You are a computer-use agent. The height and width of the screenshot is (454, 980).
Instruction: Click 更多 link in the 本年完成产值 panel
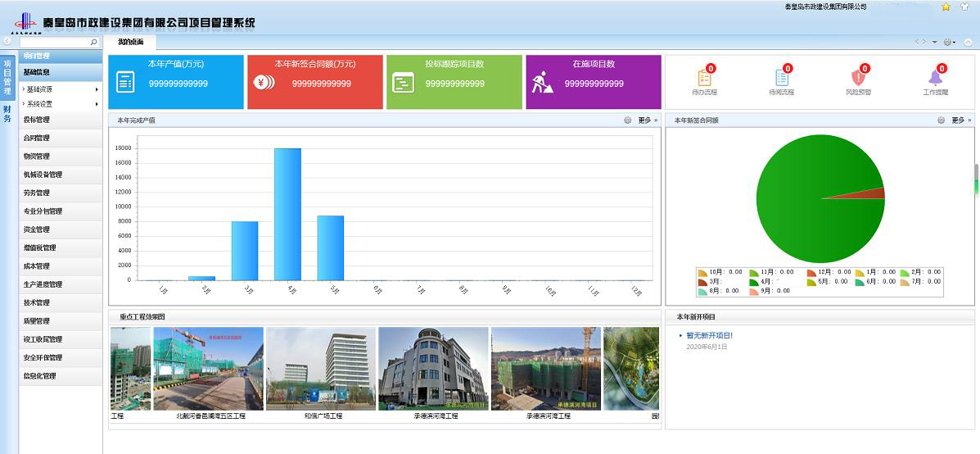[645, 120]
